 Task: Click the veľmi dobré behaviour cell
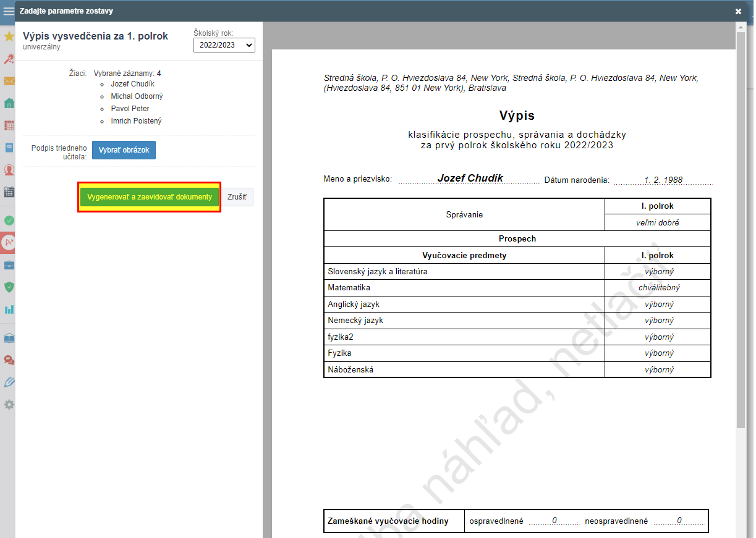658,222
